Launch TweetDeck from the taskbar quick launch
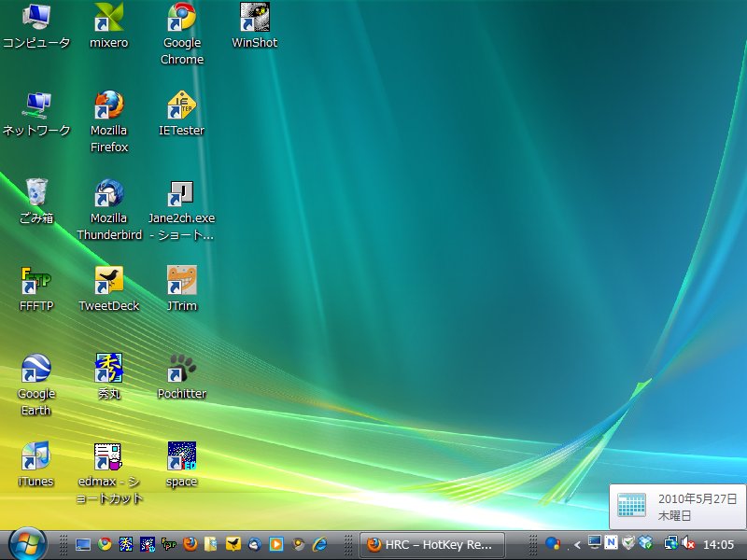The height and width of the screenshot is (560, 747). (x=233, y=544)
